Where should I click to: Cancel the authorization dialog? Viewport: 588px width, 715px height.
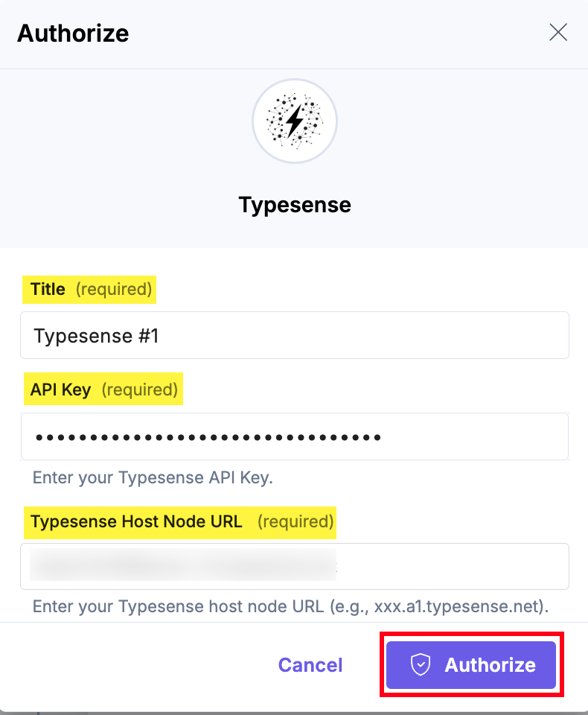[310, 665]
